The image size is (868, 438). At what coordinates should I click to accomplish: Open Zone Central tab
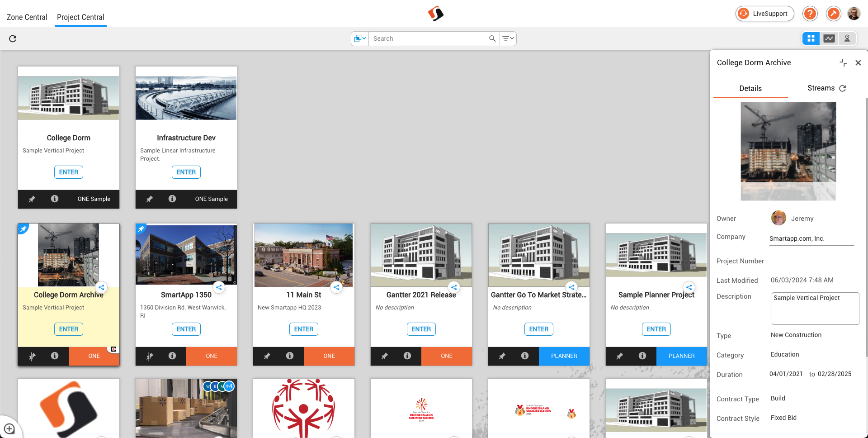(x=27, y=17)
